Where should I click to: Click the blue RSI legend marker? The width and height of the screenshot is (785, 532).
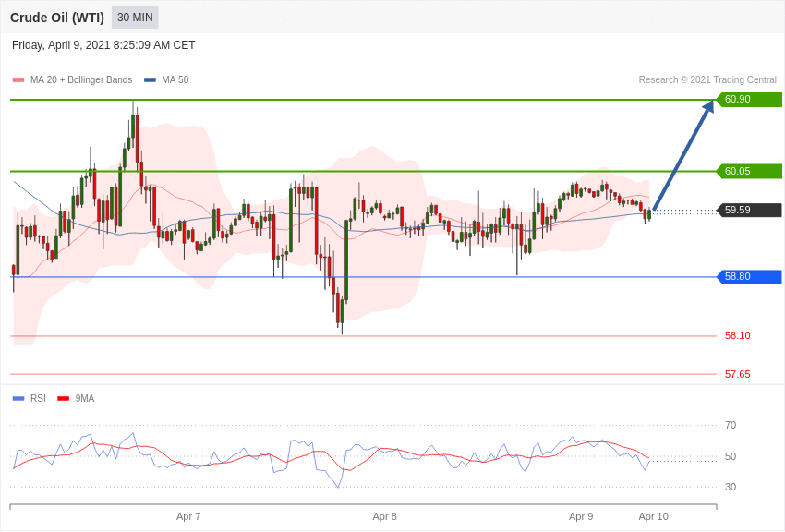tap(18, 399)
